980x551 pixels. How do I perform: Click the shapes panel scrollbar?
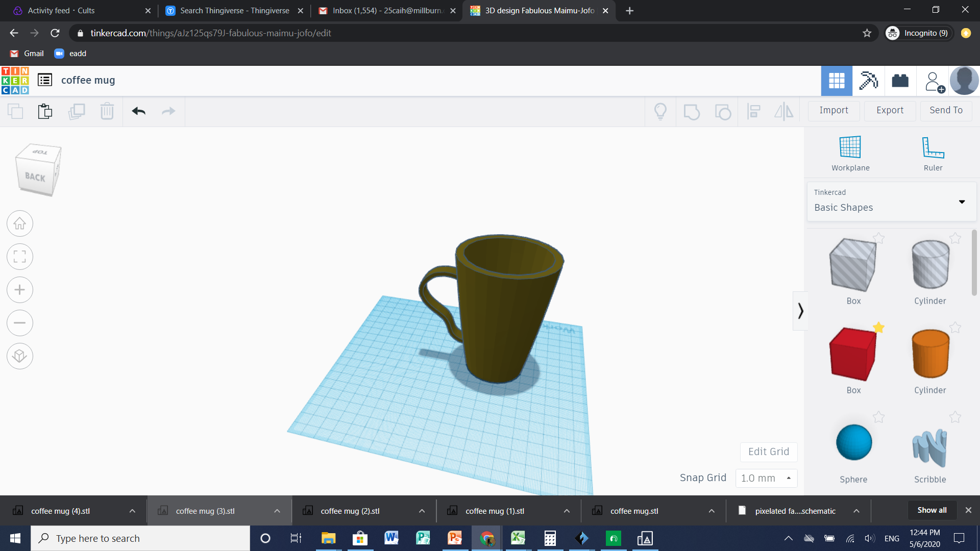974,263
